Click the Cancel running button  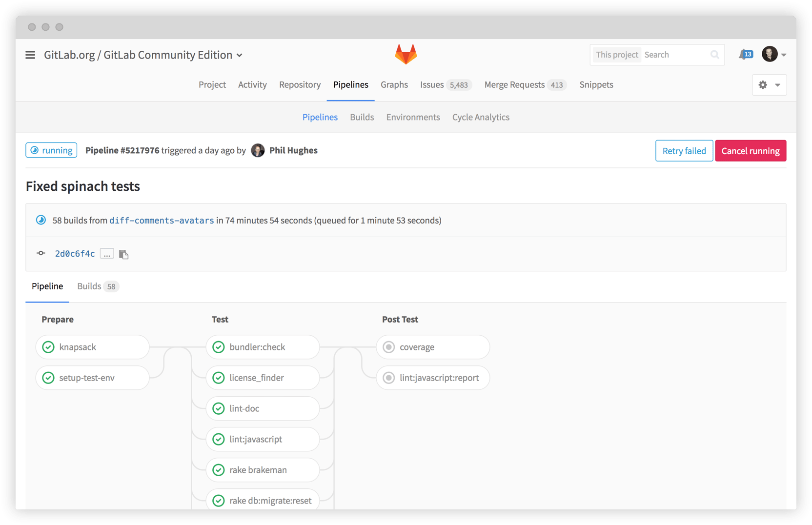pyautogui.click(x=751, y=151)
